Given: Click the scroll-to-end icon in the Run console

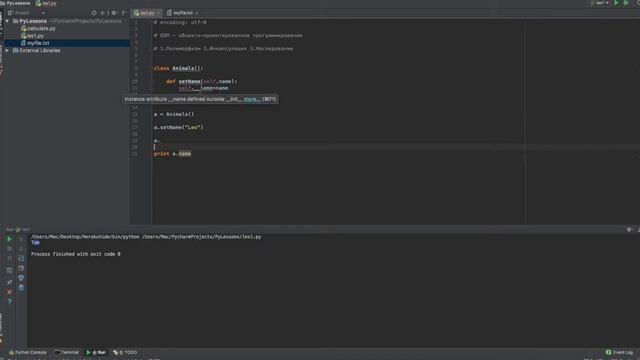Looking at the screenshot, I should (21, 268).
